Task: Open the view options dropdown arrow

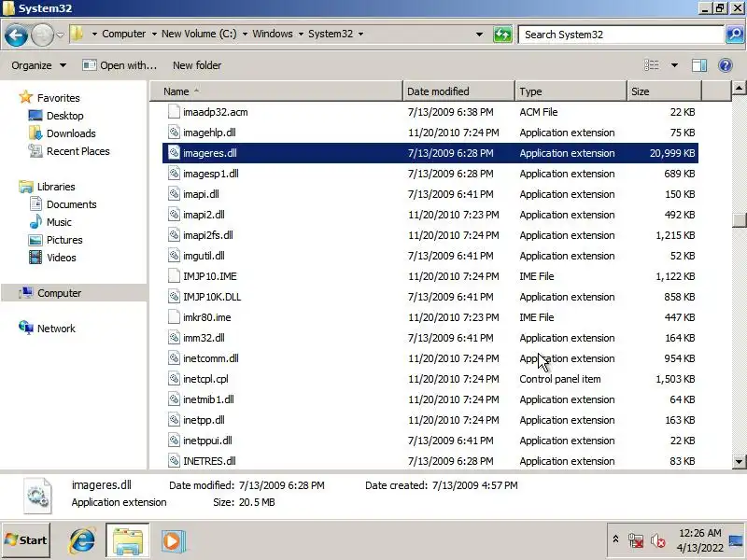Action: [x=674, y=65]
